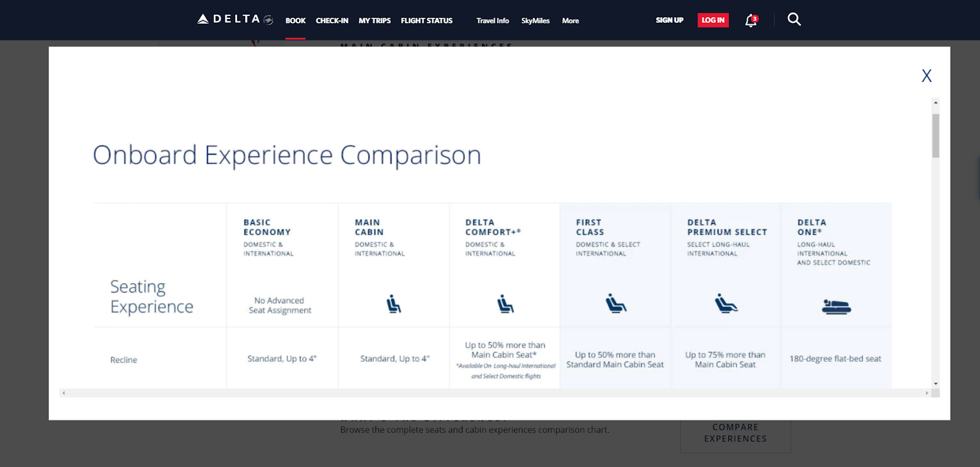Open the SkyMiles menu

click(535, 21)
